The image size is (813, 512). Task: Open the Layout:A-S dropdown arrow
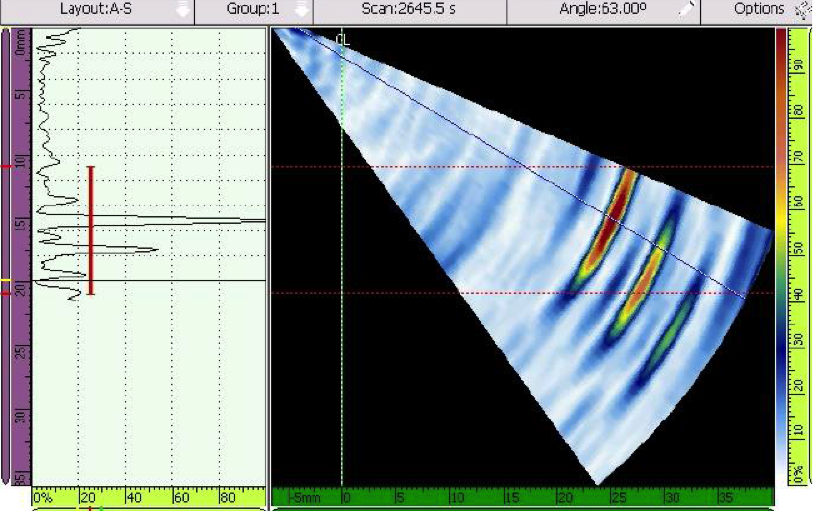(182, 9)
